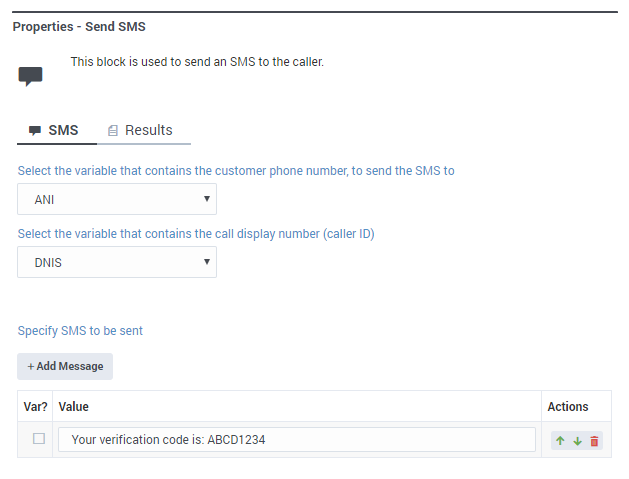
Task: Click the arrow on the ANI combo box
Action: click(x=207, y=199)
